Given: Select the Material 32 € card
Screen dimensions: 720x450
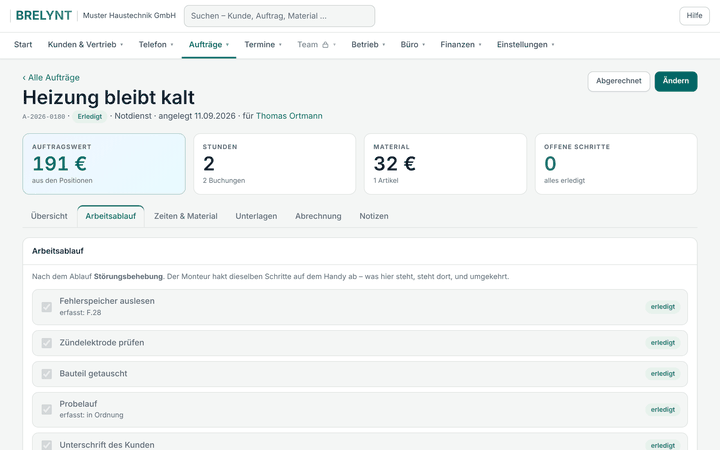Looking at the screenshot, I should click(x=445, y=164).
